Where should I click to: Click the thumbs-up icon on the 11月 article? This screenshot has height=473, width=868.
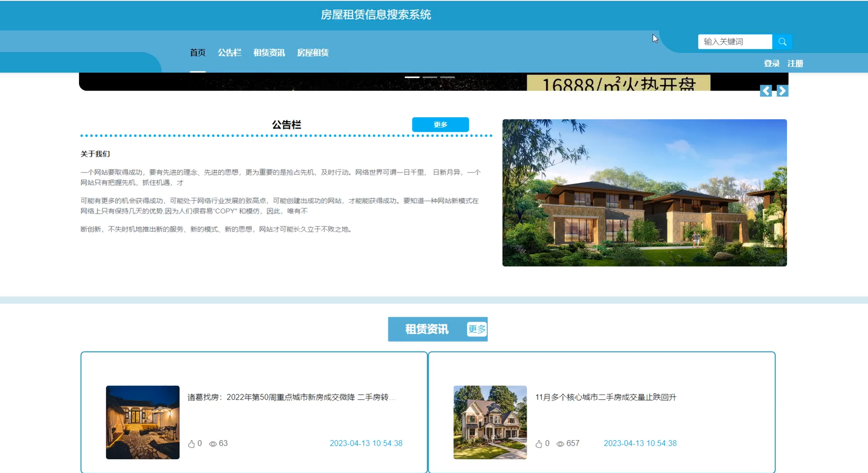coord(539,443)
